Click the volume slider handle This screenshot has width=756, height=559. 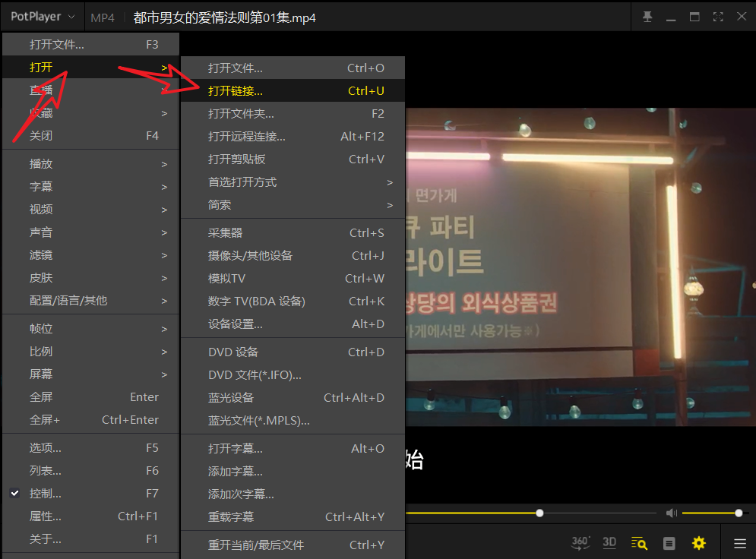739,513
